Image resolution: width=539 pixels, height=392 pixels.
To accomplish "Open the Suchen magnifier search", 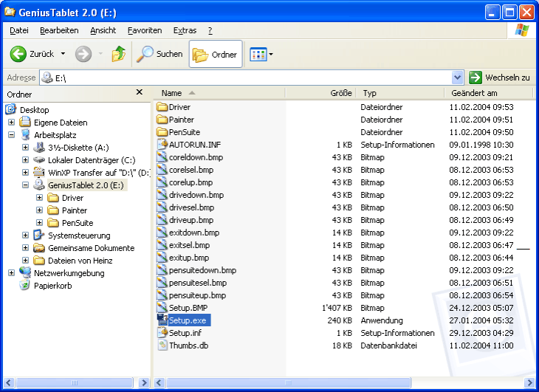I will [x=159, y=54].
